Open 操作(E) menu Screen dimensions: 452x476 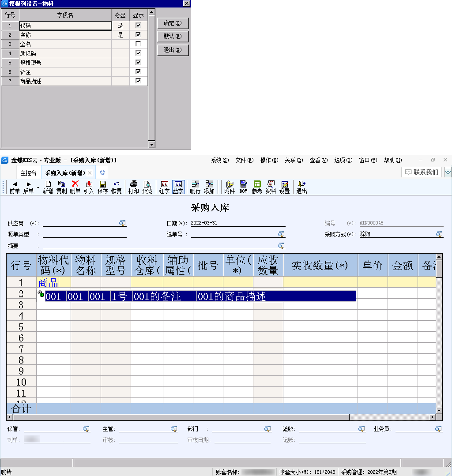point(269,160)
